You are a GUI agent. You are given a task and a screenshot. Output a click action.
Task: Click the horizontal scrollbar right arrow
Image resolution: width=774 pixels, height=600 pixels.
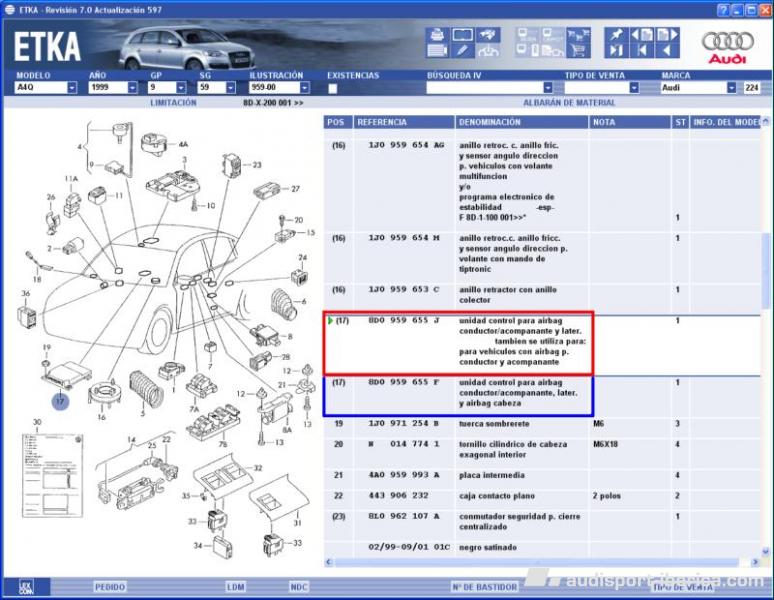pyautogui.click(x=755, y=562)
